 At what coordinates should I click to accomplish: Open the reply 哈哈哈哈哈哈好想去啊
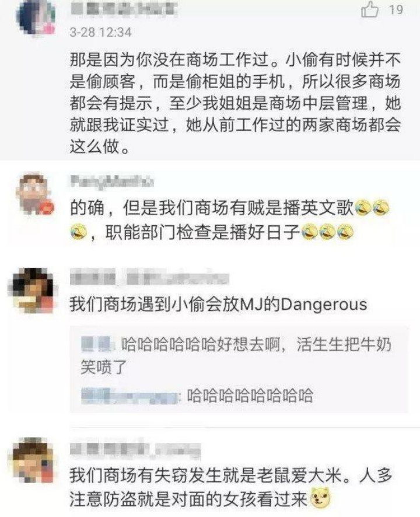(236, 355)
